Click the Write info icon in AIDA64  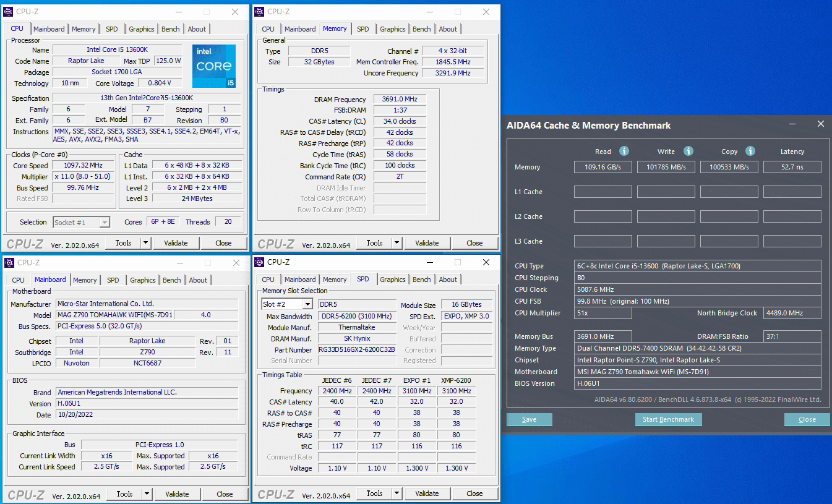tap(688, 151)
